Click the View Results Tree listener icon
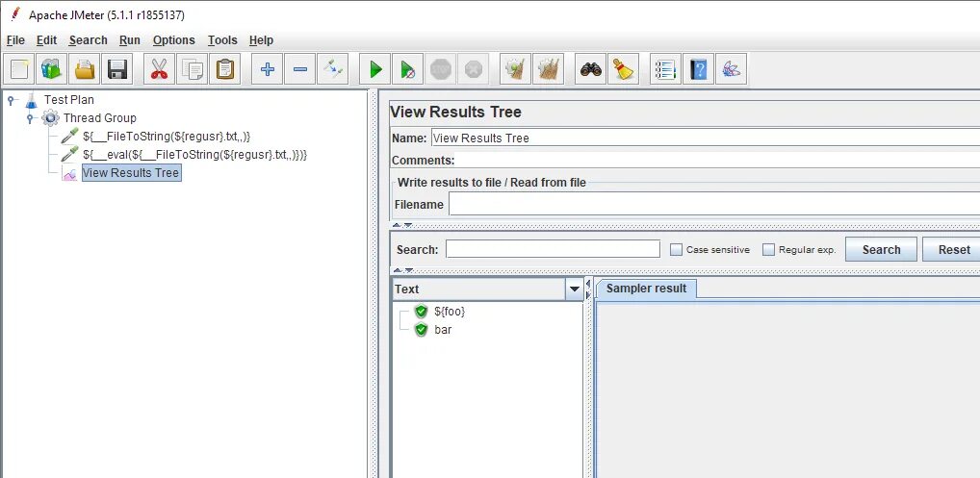The image size is (980, 478). pyautogui.click(x=69, y=173)
